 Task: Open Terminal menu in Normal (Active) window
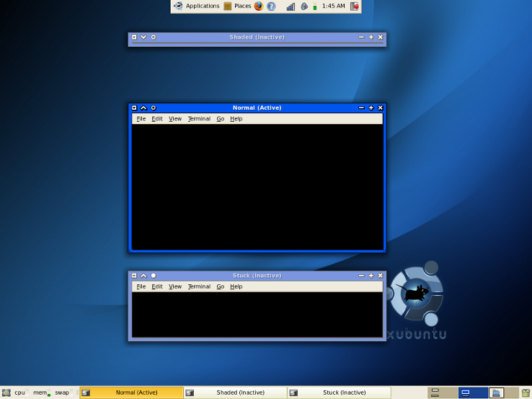200,118
